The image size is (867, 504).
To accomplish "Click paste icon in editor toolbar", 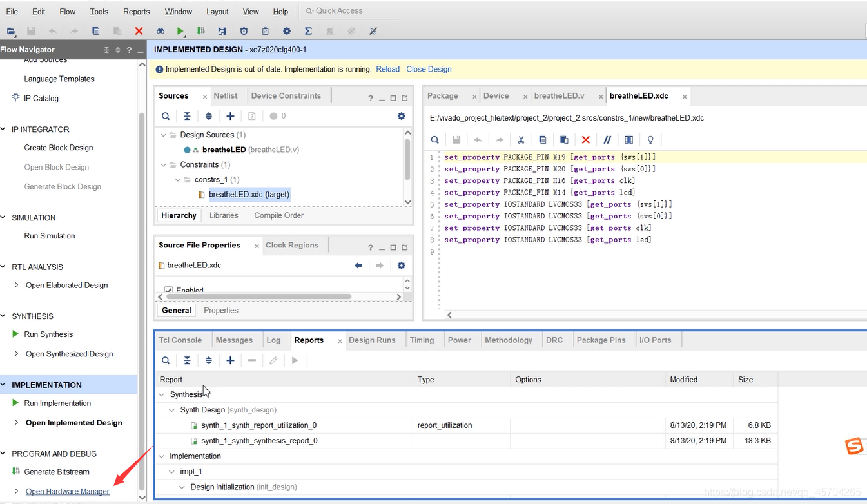I will point(564,140).
